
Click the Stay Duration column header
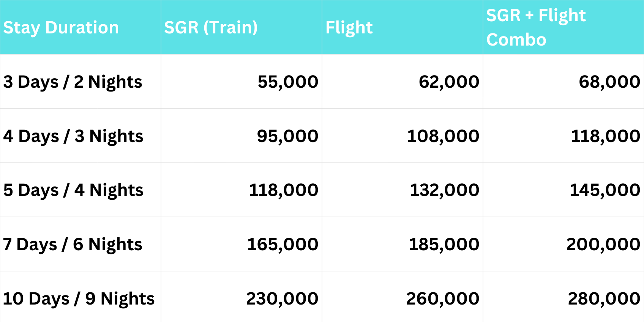click(61, 28)
